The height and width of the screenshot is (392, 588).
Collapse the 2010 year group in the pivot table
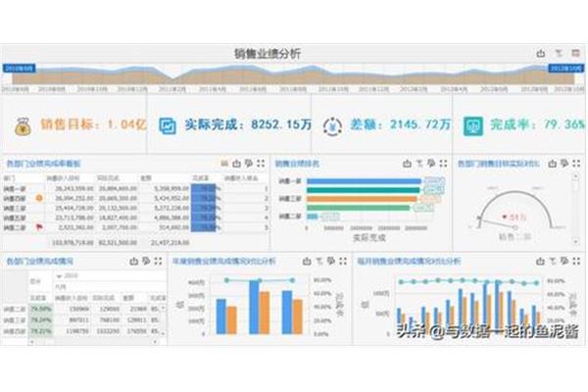[x=59, y=276]
